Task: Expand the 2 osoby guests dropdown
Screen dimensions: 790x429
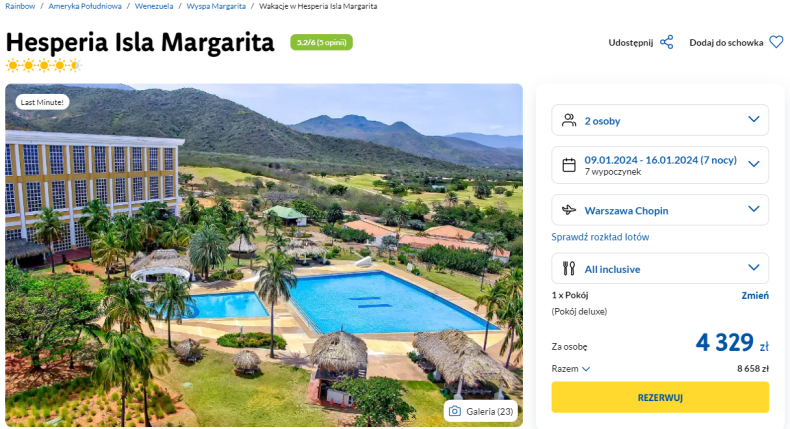Action: (660, 120)
